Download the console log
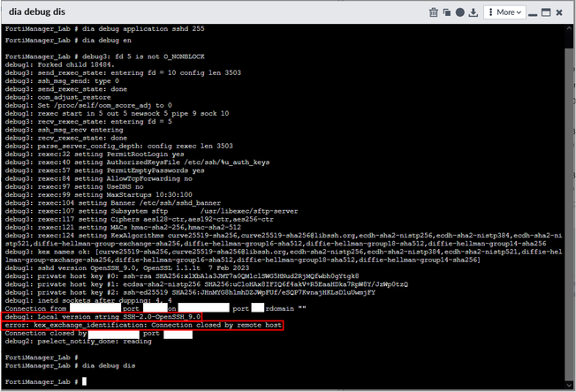The height and width of the screenshot is (392, 576). point(474,12)
